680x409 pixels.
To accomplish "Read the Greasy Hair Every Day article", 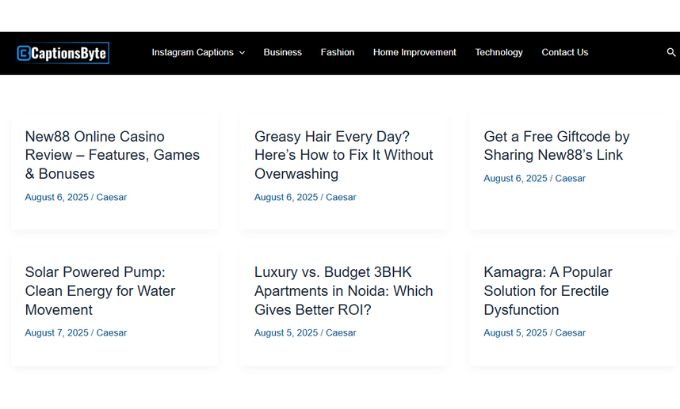I will point(343,155).
